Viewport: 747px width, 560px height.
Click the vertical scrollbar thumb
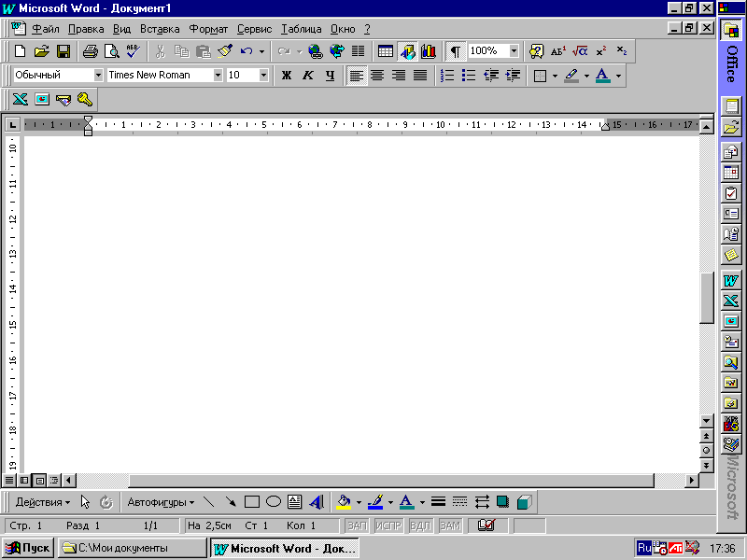coord(707,298)
